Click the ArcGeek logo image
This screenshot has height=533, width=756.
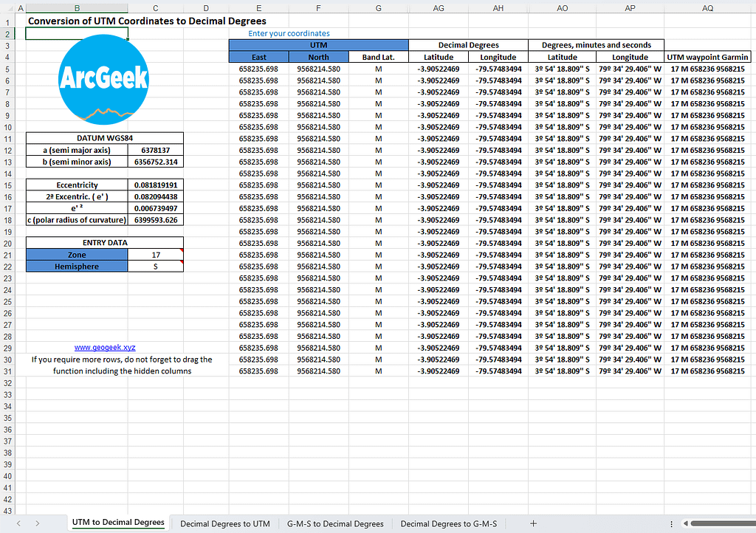103,80
